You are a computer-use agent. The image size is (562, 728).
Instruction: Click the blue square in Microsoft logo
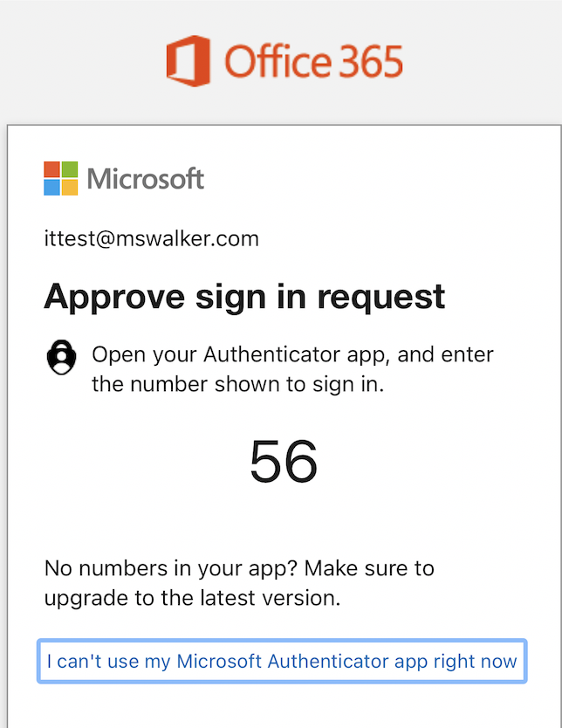click(51, 187)
